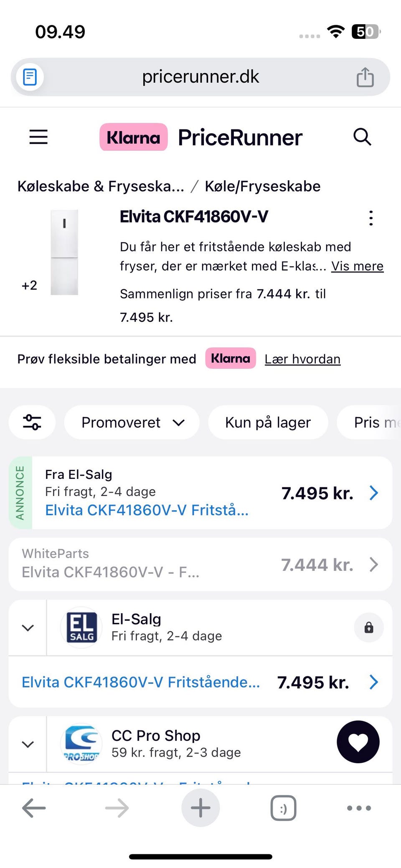Open the Elvita fridge product thumbnail
The image size is (401, 868).
pos(64,252)
